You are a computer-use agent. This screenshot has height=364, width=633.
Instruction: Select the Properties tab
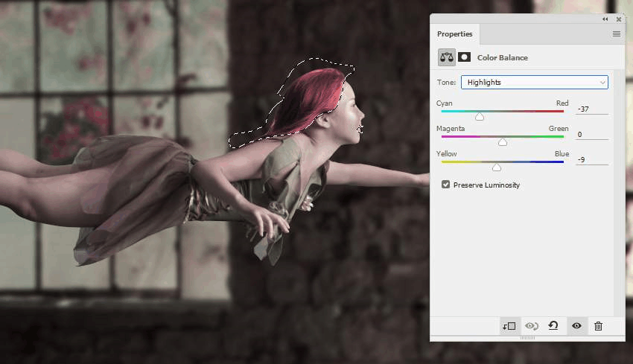click(454, 34)
